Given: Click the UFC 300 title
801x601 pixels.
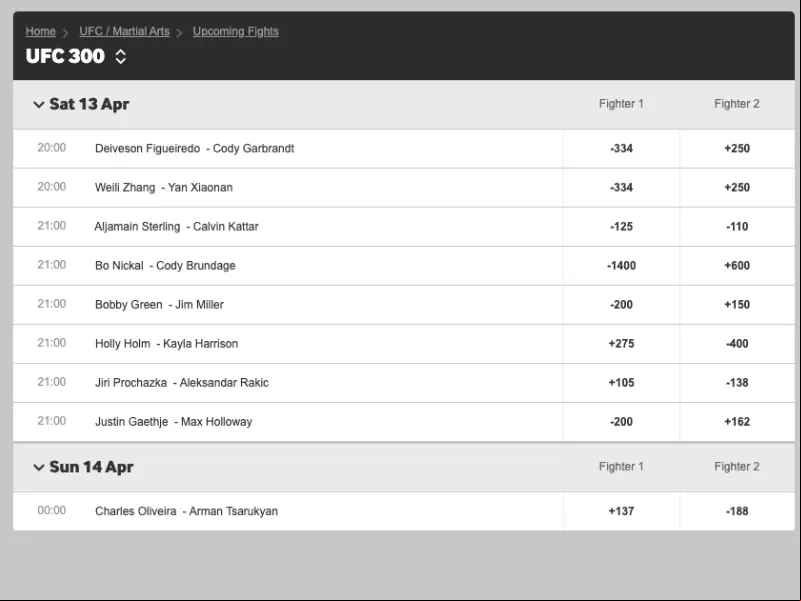Looking at the screenshot, I should (x=65, y=56).
